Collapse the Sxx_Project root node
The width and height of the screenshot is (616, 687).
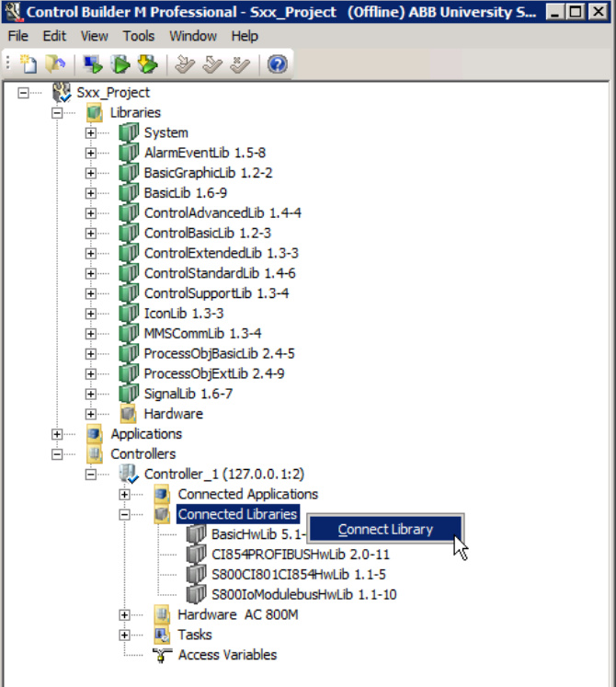click(x=23, y=93)
